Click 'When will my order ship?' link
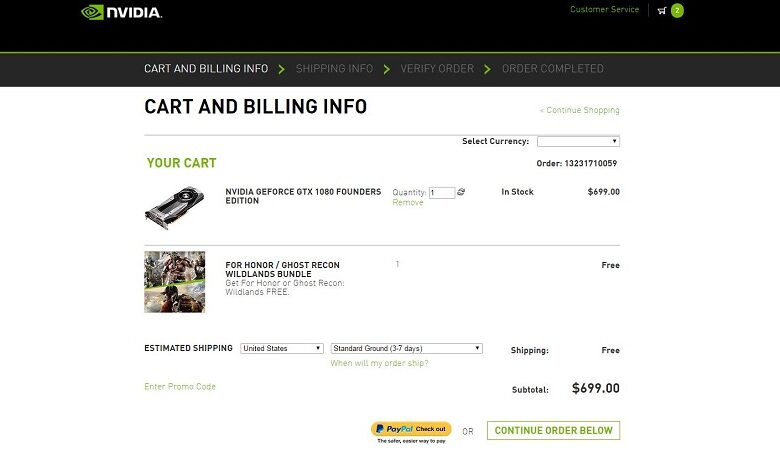The width and height of the screenshot is (780, 450). 380,363
